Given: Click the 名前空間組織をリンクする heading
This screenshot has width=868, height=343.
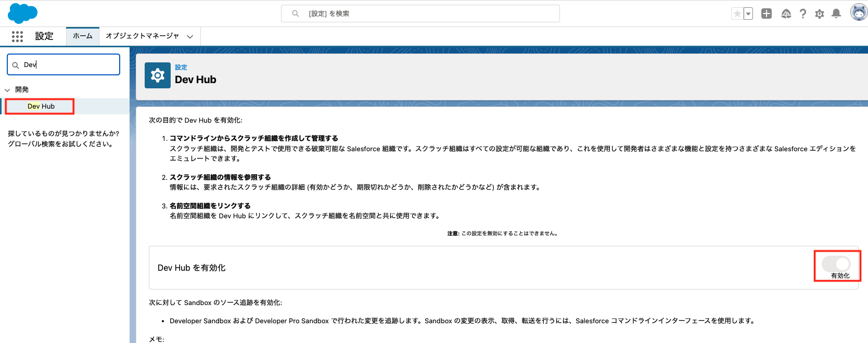Looking at the screenshot, I should click(210, 206).
